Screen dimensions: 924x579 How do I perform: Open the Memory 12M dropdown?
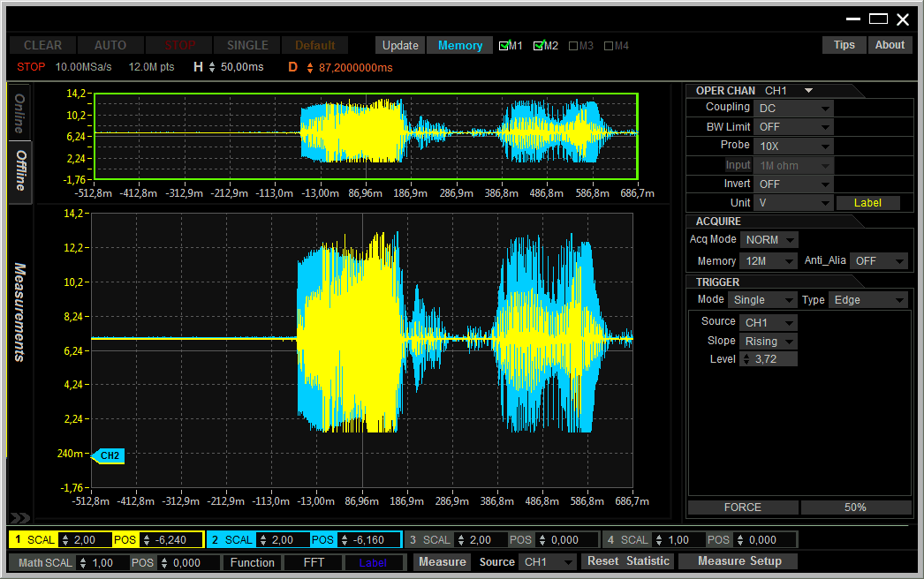769,261
